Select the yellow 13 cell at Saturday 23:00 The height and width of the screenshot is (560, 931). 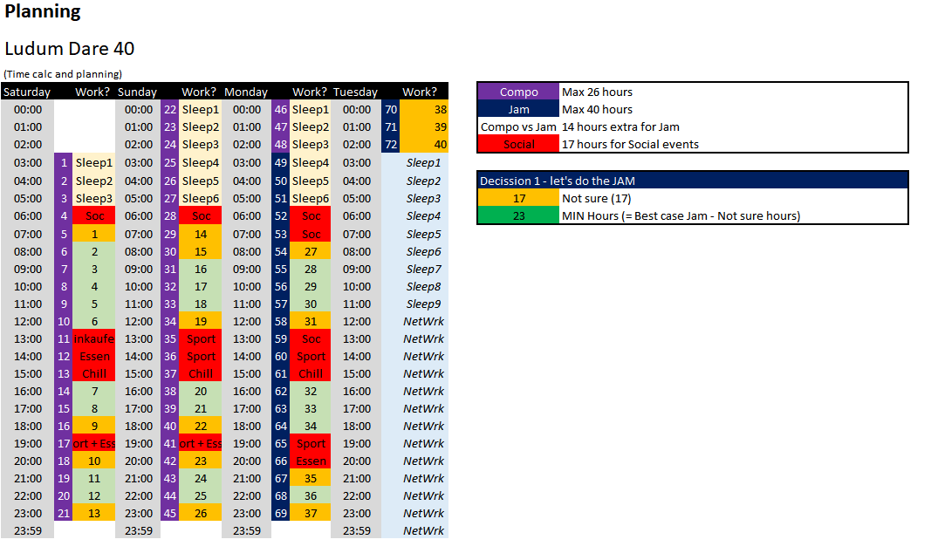pos(94,513)
